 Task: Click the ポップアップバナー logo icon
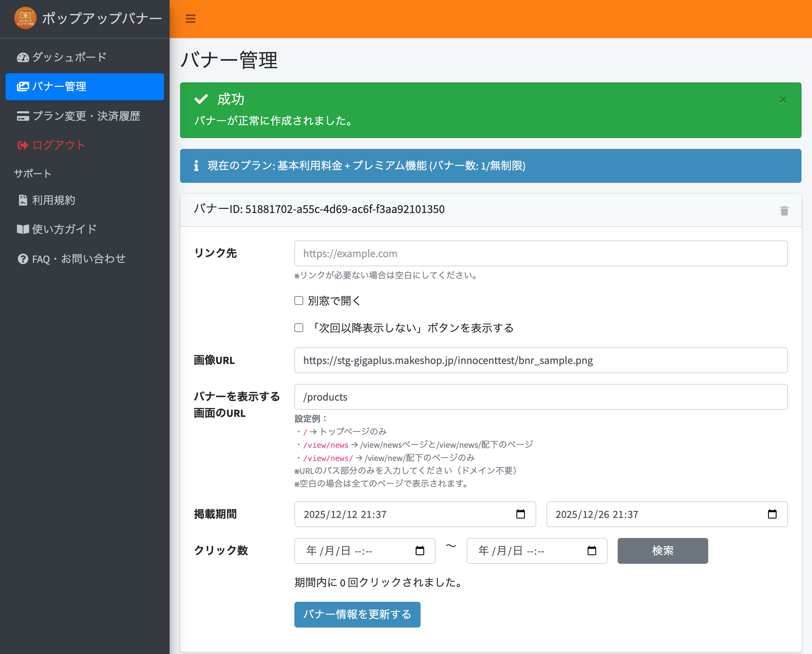(x=25, y=18)
